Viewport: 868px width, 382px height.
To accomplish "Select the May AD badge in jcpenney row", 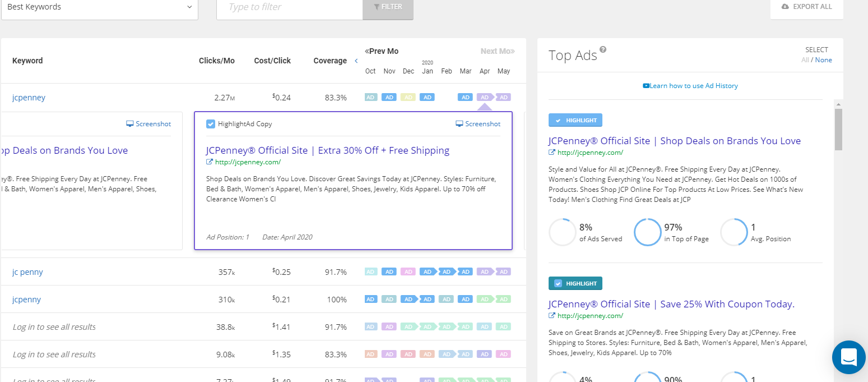I will (x=504, y=98).
